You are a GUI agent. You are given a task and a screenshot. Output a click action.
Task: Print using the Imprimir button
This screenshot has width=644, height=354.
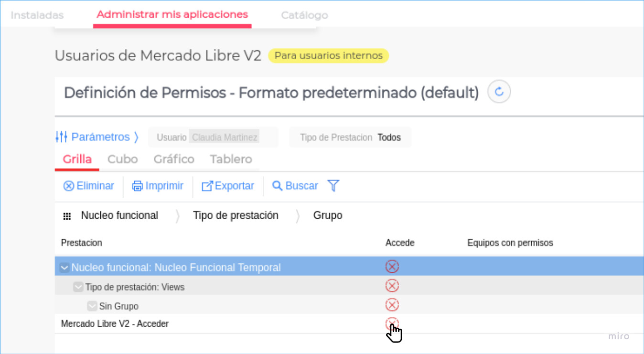pyautogui.click(x=158, y=186)
